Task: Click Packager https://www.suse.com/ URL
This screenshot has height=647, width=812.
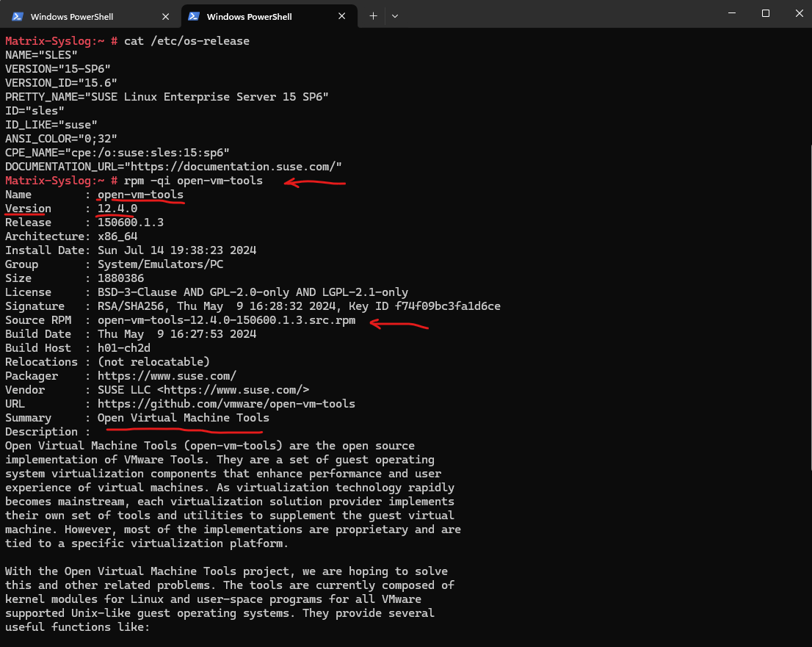Action: point(167,376)
